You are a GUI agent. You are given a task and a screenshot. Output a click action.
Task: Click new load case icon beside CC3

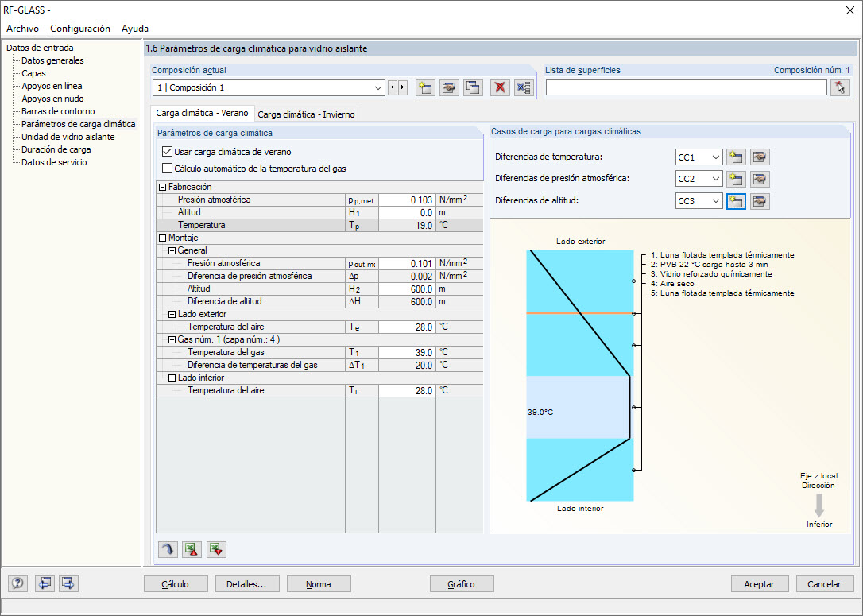(736, 201)
